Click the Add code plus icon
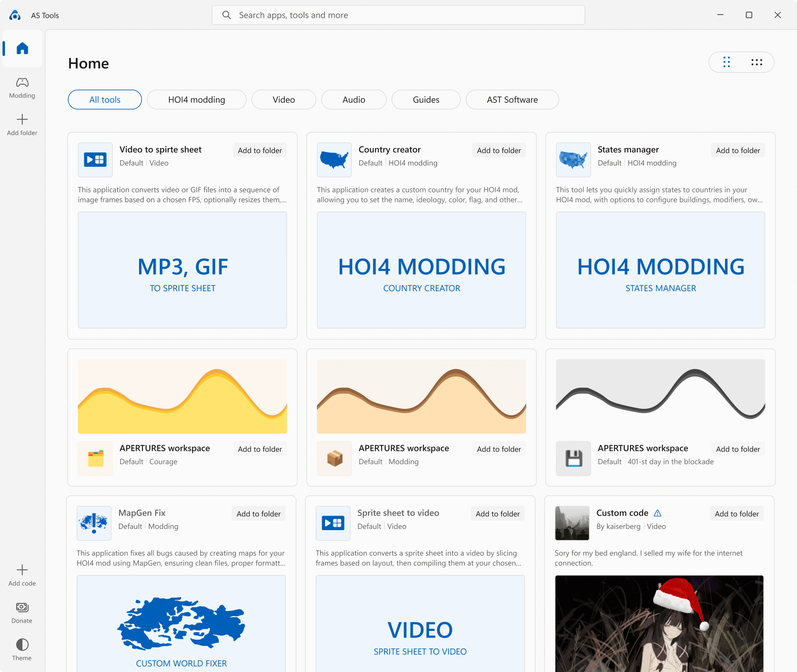Viewport: 797px width, 672px height. 22,570
